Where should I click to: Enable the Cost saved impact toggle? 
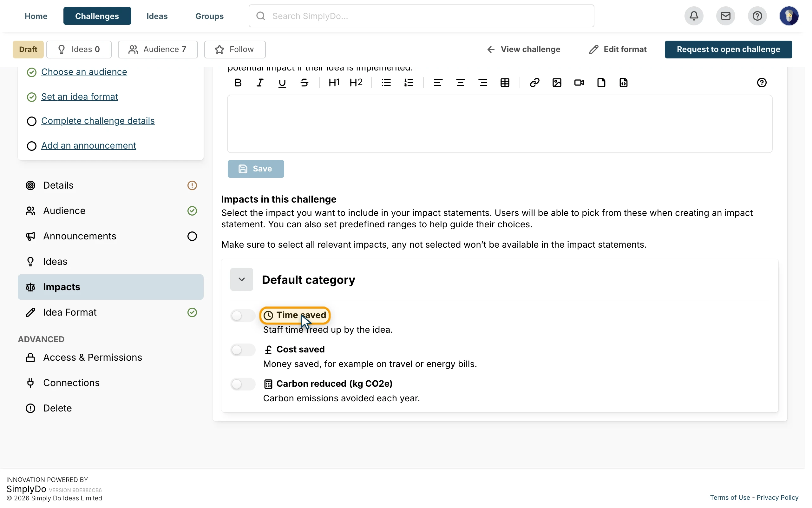click(x=243, y=350)
